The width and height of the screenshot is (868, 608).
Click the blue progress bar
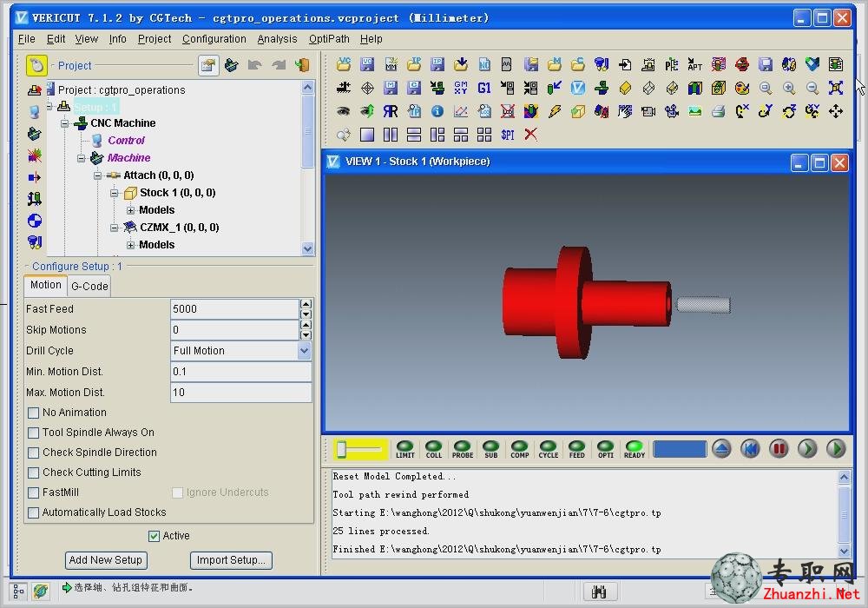click(680, 449)
